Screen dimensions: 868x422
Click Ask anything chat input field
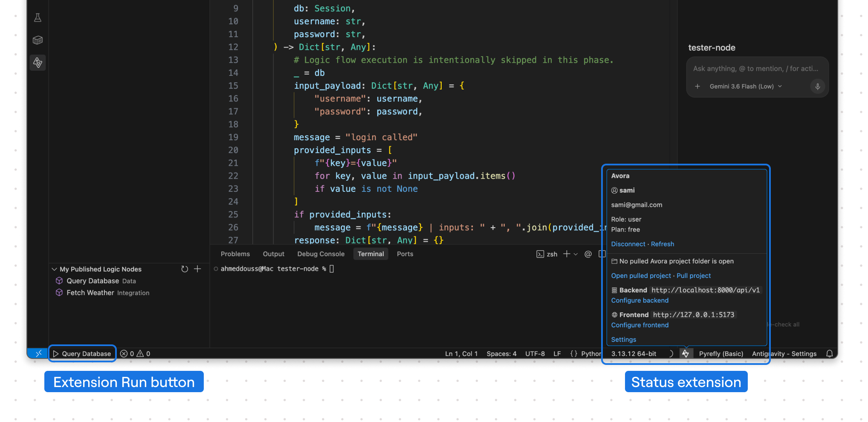pyautogui.click(x=755, y=69)
